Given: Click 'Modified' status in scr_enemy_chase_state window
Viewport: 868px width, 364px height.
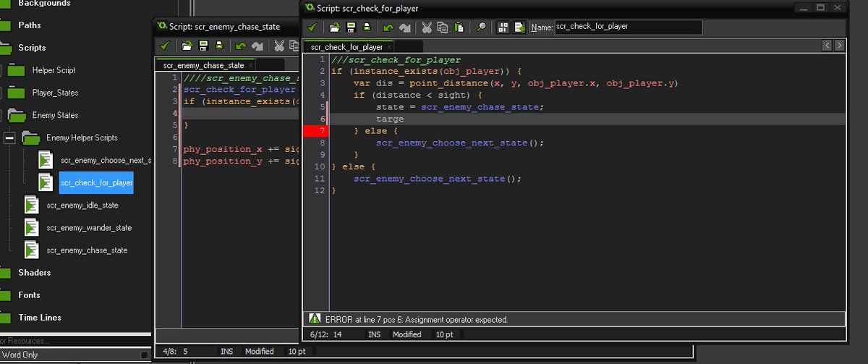Looking at the screenshot, I should click(x=259, y=352).
